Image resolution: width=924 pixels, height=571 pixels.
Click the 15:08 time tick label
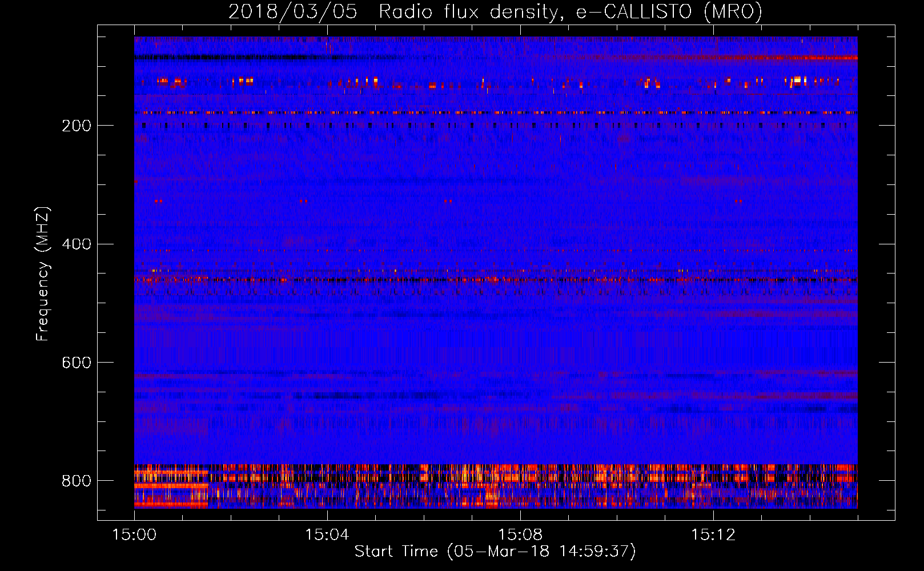[x=520, y=535]
